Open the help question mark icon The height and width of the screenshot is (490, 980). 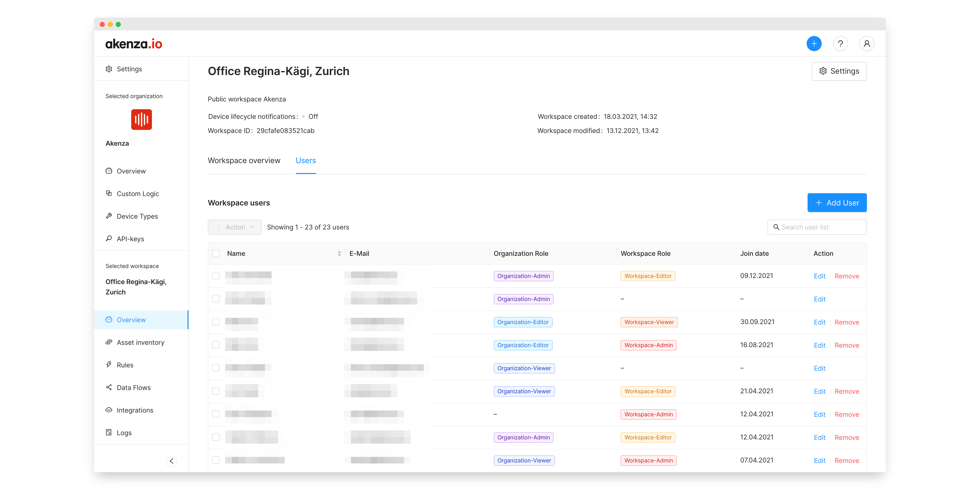coord(840,44)
